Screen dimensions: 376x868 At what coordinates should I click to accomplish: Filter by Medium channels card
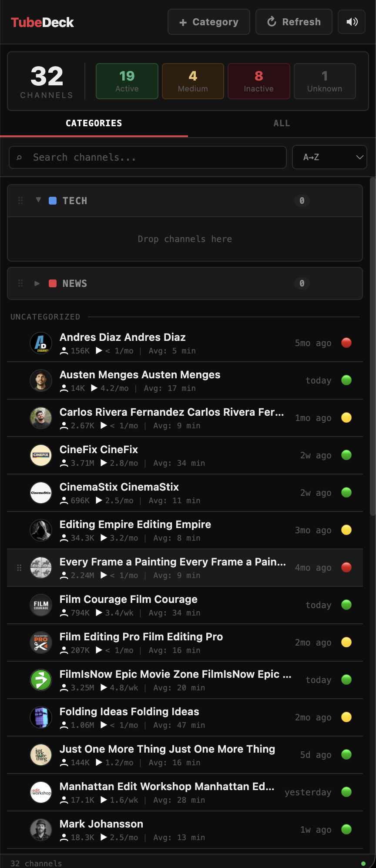point(193,81)
